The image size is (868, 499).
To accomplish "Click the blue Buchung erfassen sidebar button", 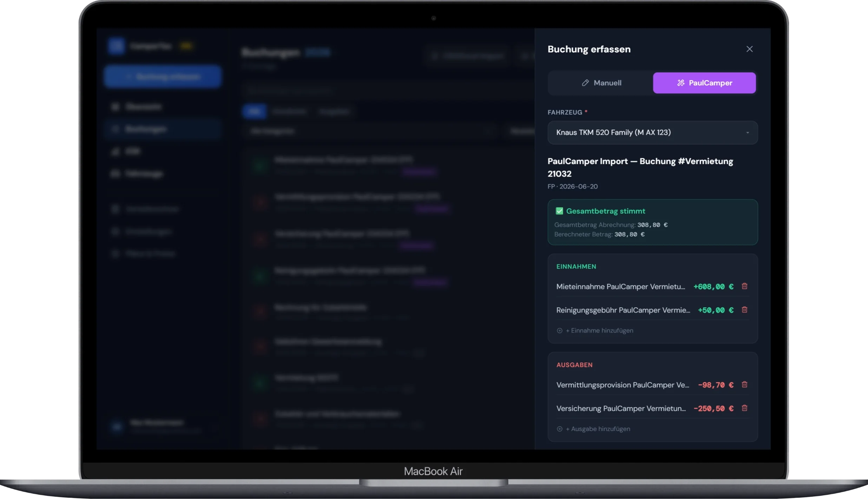I will (163, 77).
